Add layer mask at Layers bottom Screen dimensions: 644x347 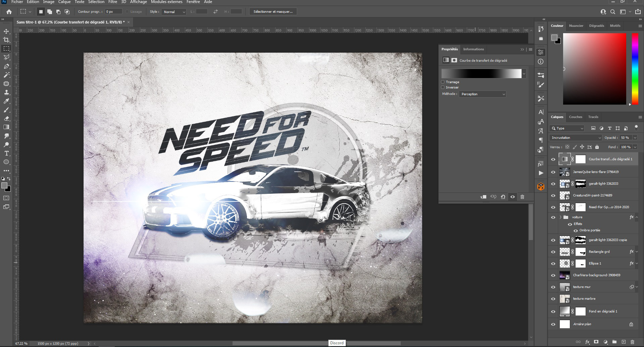(596, 342)
